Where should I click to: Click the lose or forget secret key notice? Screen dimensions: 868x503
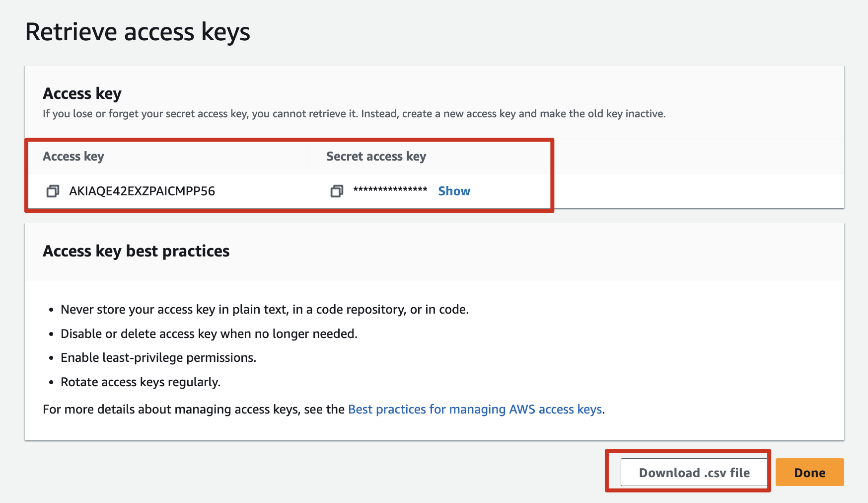click(x=354, y=114)
